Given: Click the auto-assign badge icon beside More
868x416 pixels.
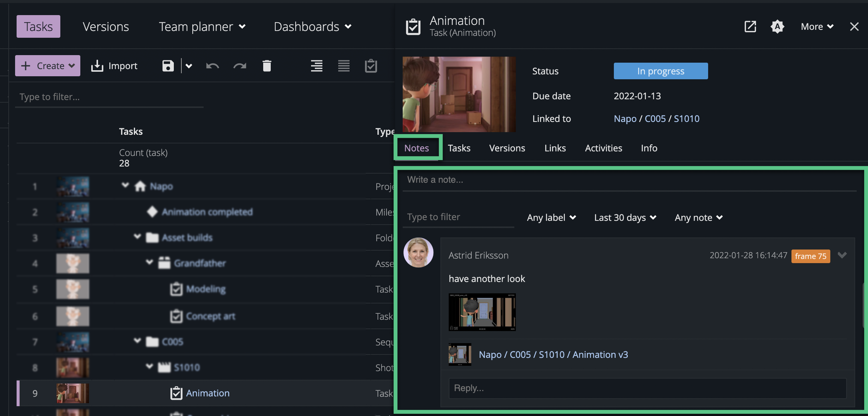Looking at the screenshot, I should [x=778, y=26].
